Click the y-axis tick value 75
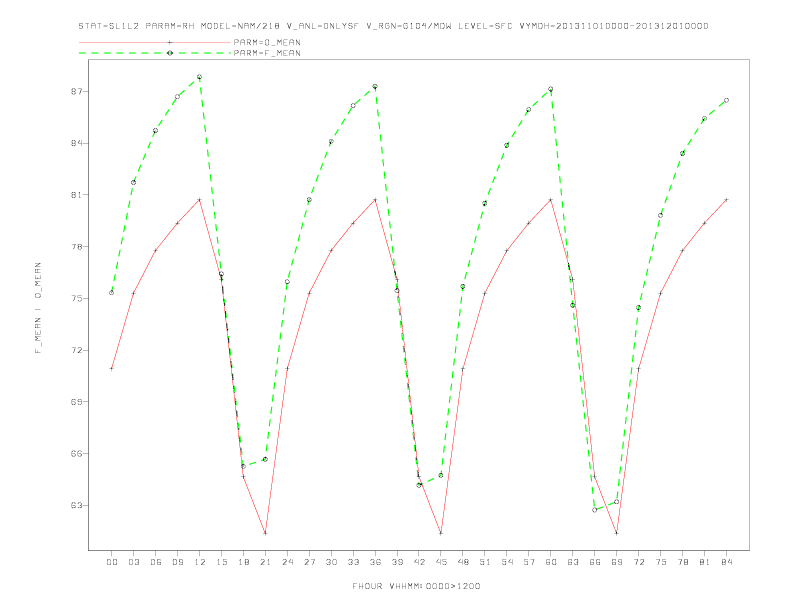Screen dimensions: 792x612 click(x=76, y=298)
